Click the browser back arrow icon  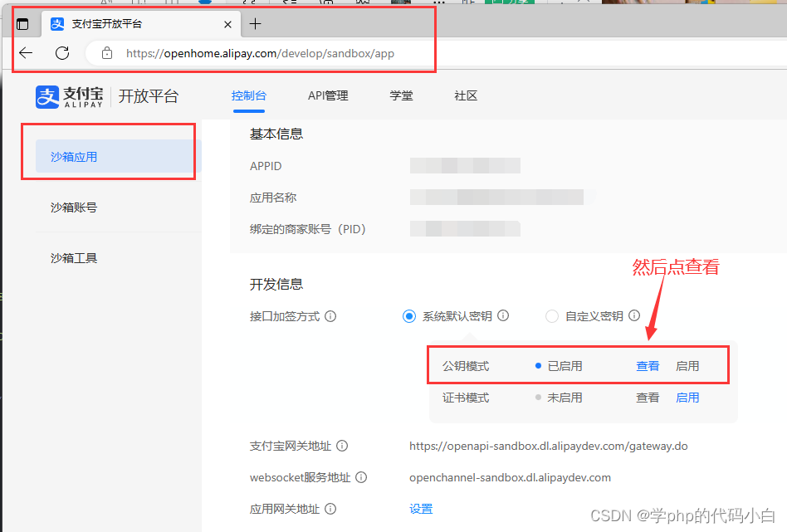click(x=26, y=52)
